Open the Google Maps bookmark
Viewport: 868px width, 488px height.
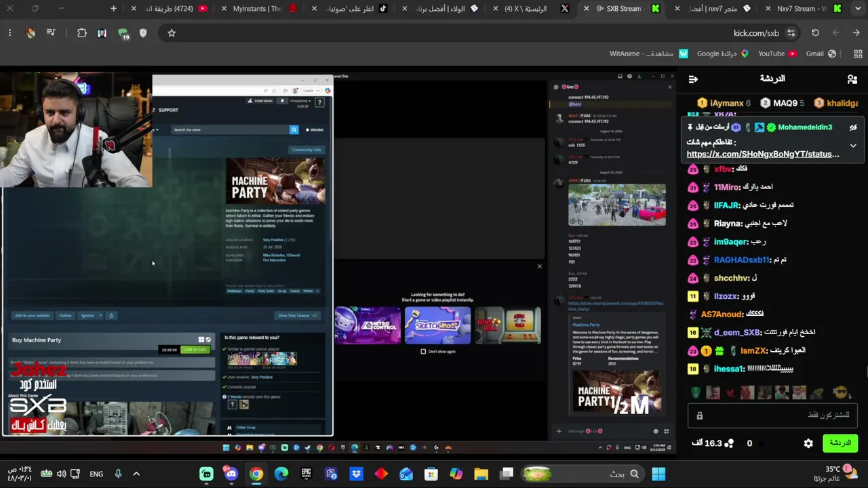coord(723,54)
